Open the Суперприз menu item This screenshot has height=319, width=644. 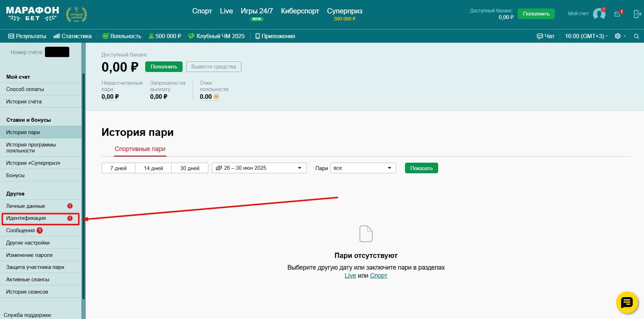click(344, 11)
